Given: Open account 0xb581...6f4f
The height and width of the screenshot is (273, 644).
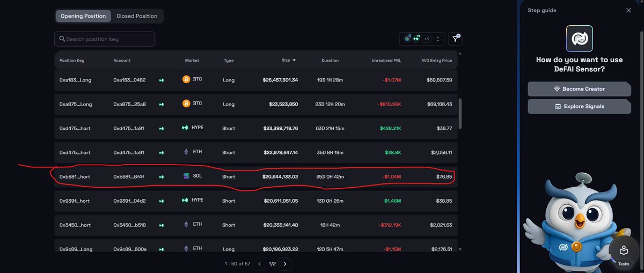Looking at the screenshot, I should coord(129,176).
